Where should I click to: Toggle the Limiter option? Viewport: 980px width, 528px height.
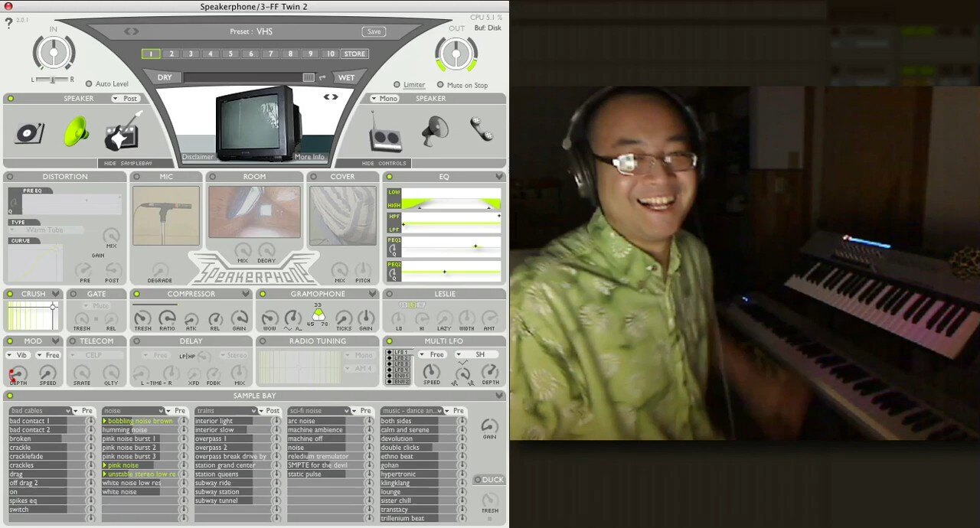coord(397,85)
